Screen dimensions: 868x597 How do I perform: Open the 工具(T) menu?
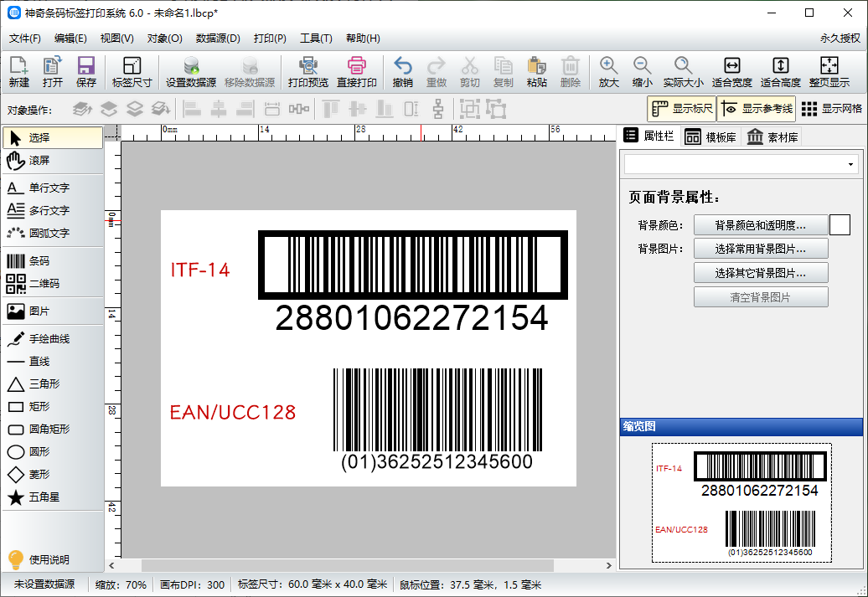click(x=316, y=39)
